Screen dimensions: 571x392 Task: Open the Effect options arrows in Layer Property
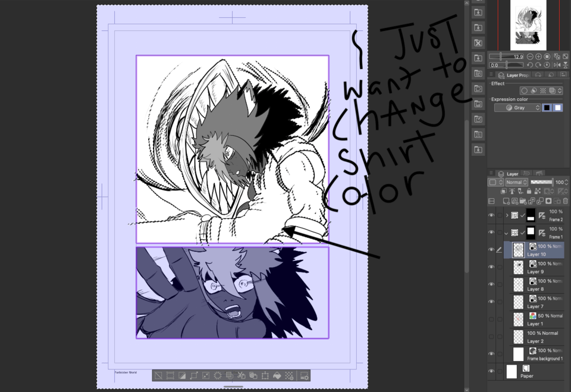[560, 91]
